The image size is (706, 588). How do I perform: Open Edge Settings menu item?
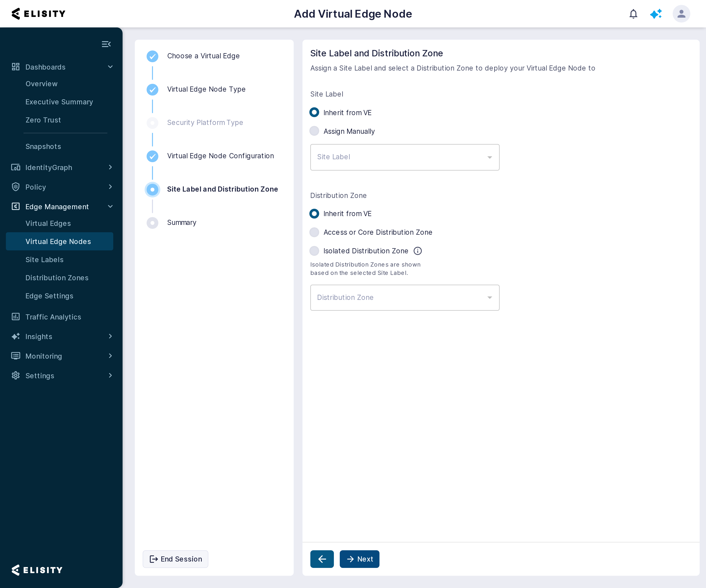(x=50, y=296)
